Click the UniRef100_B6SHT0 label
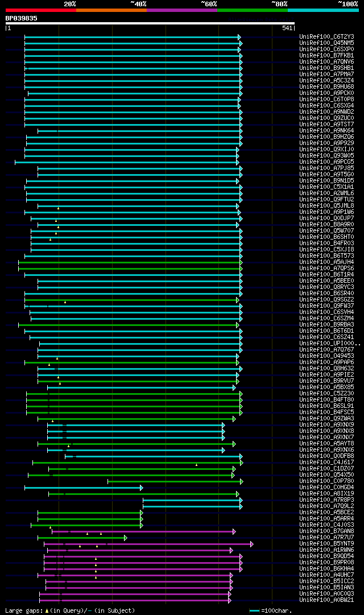364x615 pixels. [326, 237]
